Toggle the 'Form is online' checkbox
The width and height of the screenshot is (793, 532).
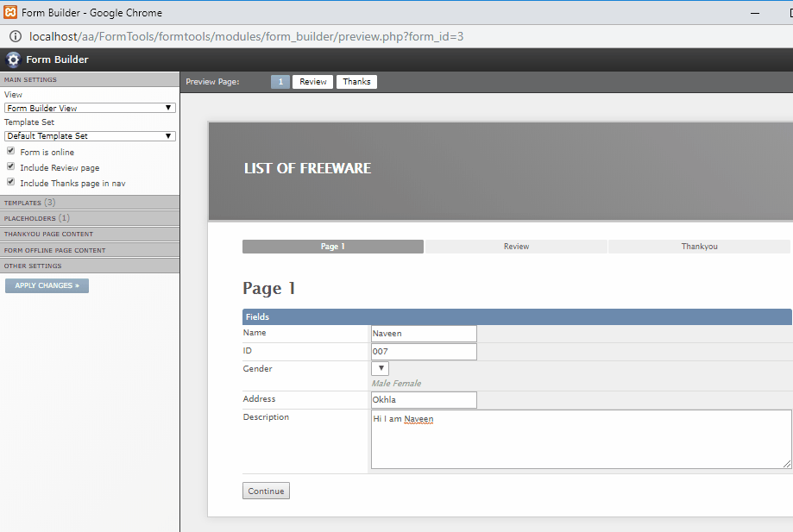pos(10,151)
